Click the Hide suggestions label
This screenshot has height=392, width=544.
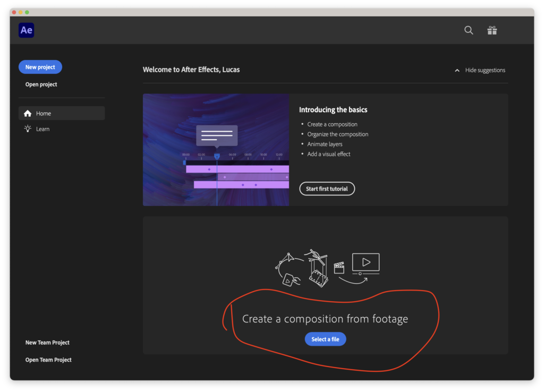[485, 71]
